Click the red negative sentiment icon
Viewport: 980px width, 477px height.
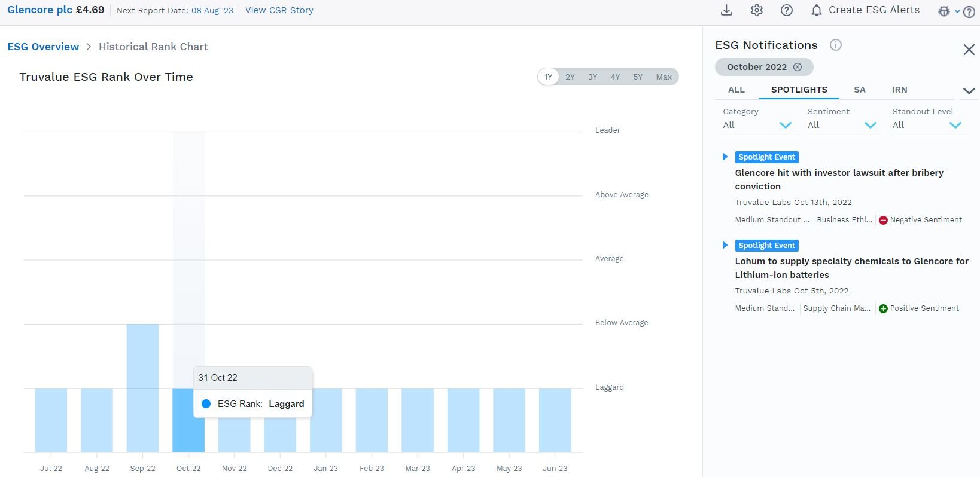click(x=883, y=220)
